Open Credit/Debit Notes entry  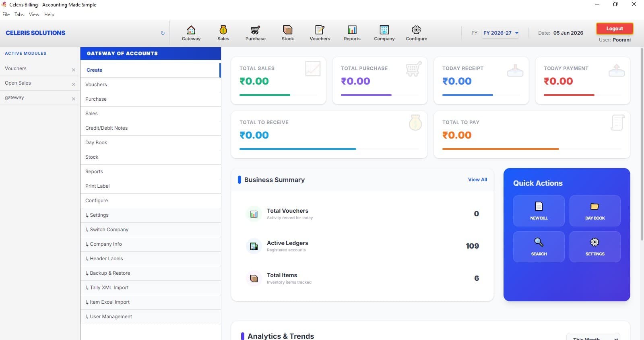tap(151, 128)
